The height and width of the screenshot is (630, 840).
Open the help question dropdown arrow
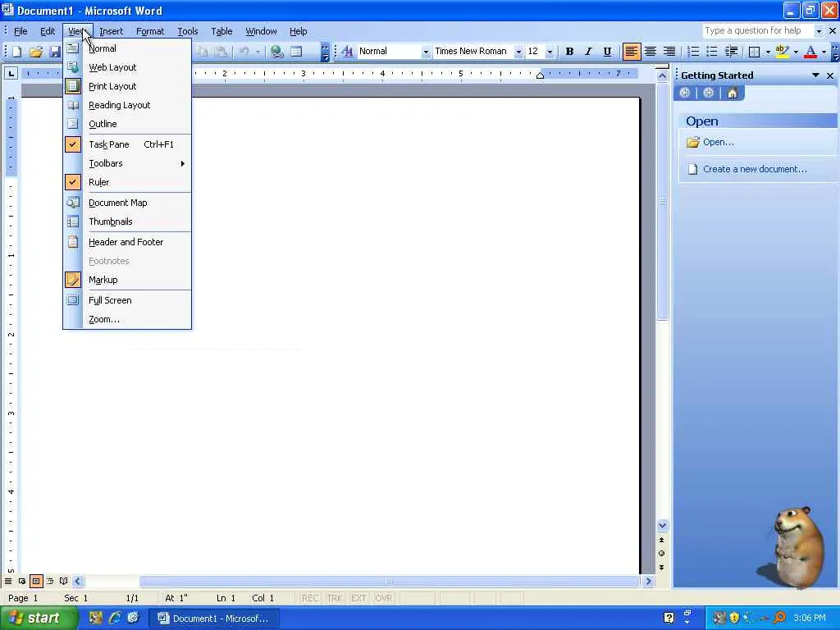(x=819, y=31)
